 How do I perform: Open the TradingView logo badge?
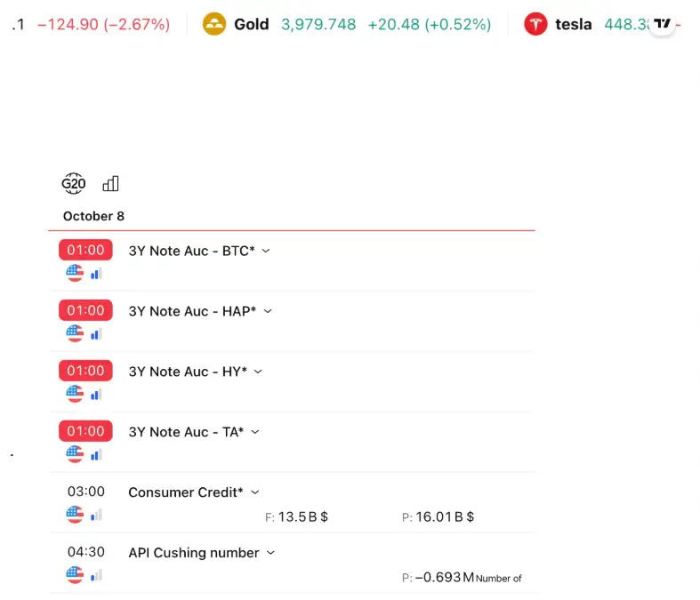tap(662, 24)
